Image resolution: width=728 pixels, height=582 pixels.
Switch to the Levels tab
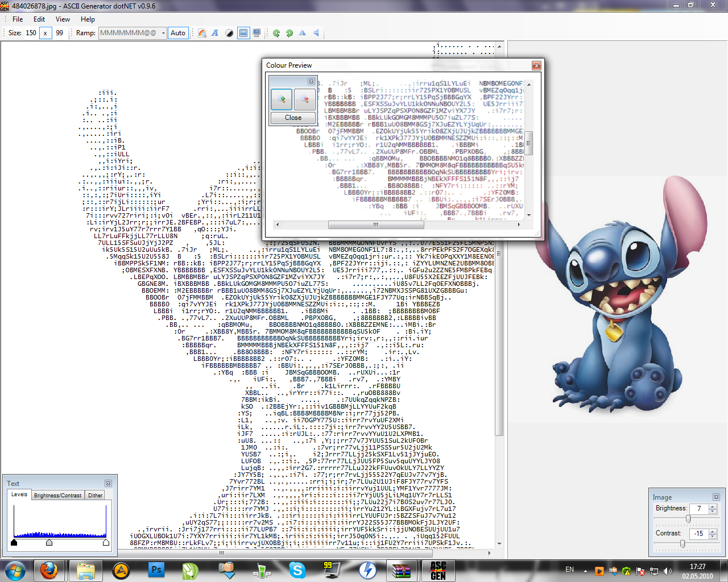tap(19, 494)
